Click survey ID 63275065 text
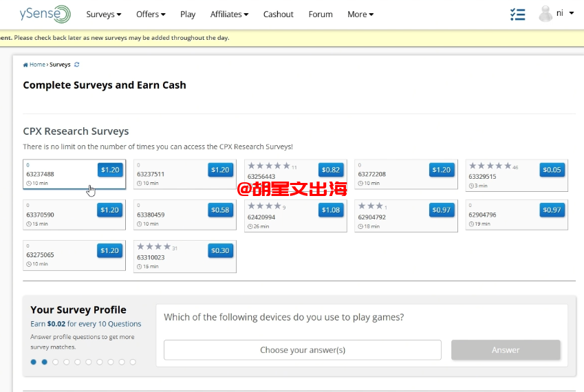This screenshot has height=392, width=584. point(40,255)
